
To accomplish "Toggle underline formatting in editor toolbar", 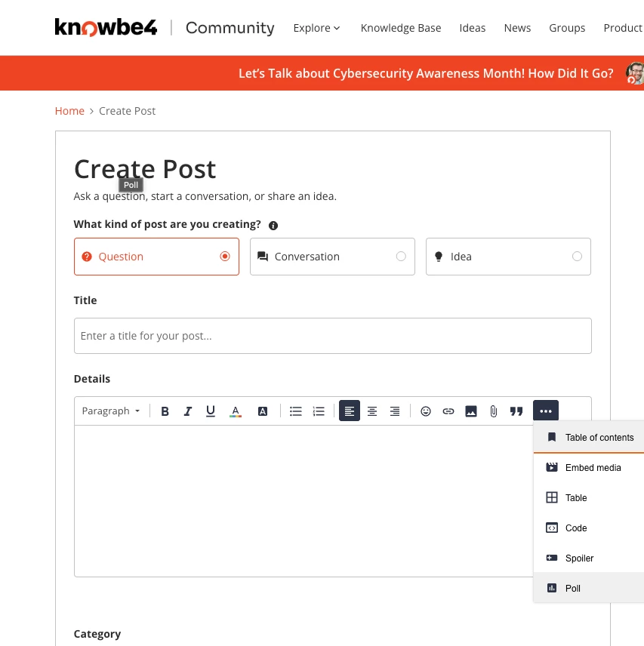I will click(211, 411).
